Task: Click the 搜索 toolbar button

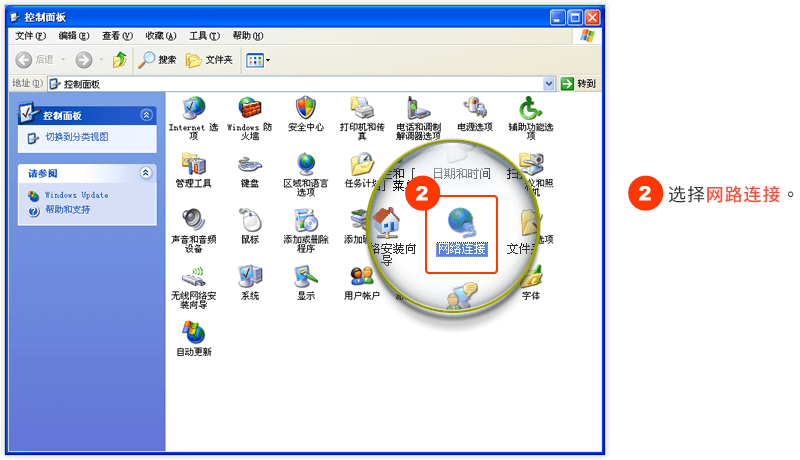Action: (157, 60)
